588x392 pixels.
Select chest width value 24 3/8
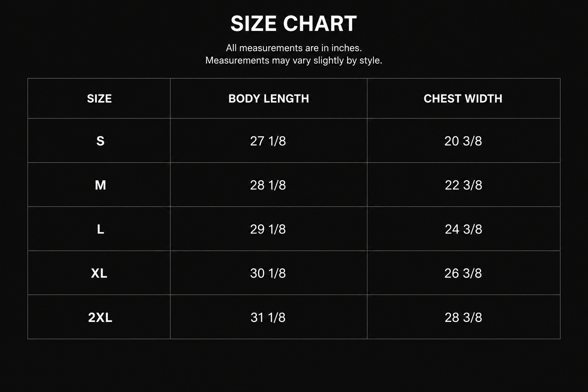pyautogui.click(x=463, y=229)
